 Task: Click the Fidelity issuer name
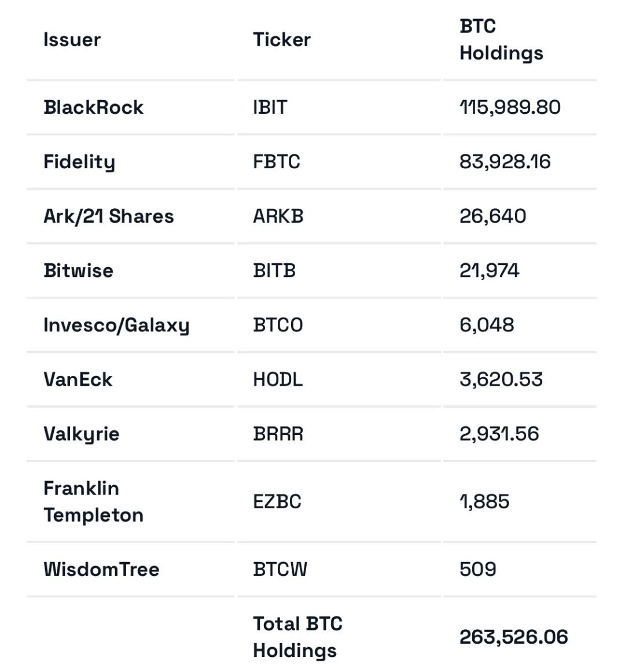tap(79, 162)
